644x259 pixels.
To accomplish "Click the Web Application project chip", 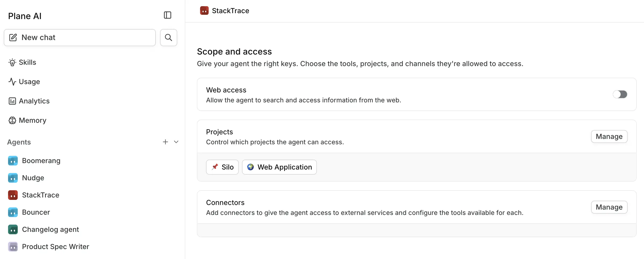I will 279,167.
